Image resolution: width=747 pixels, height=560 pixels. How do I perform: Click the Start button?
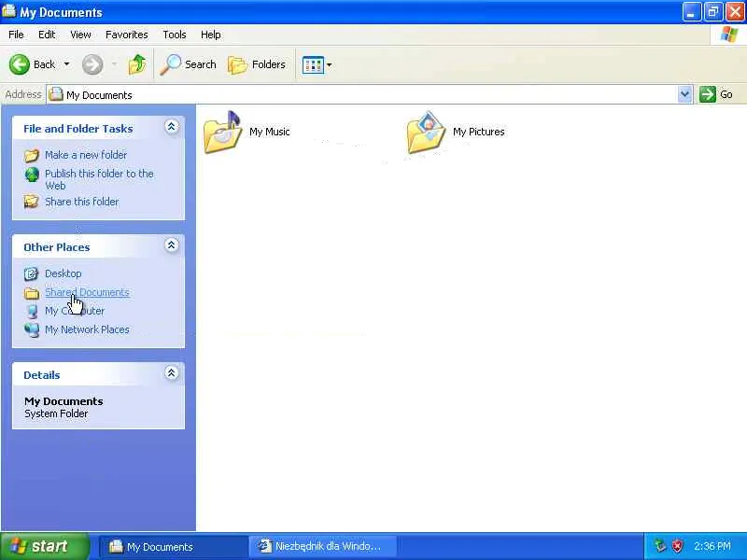pos(45,546)
